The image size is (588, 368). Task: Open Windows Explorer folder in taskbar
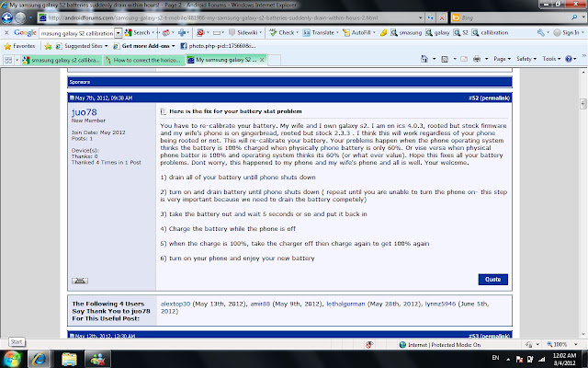point(69,359)
